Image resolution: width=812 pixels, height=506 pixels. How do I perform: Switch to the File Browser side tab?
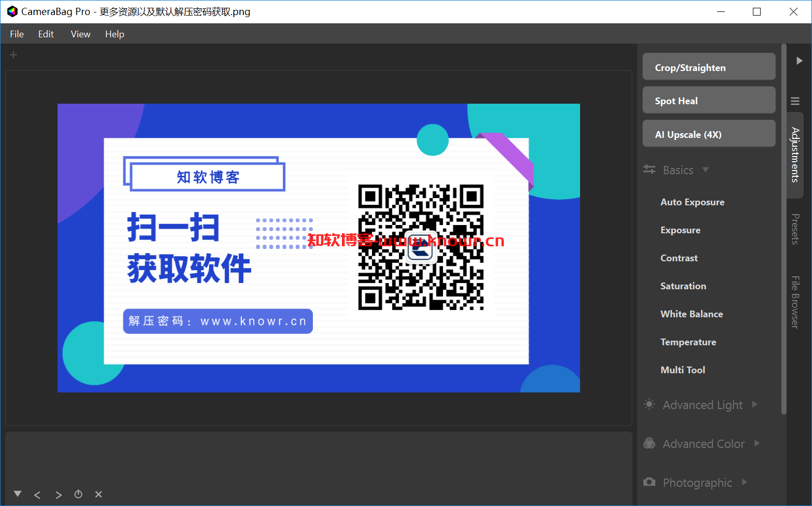795,302
